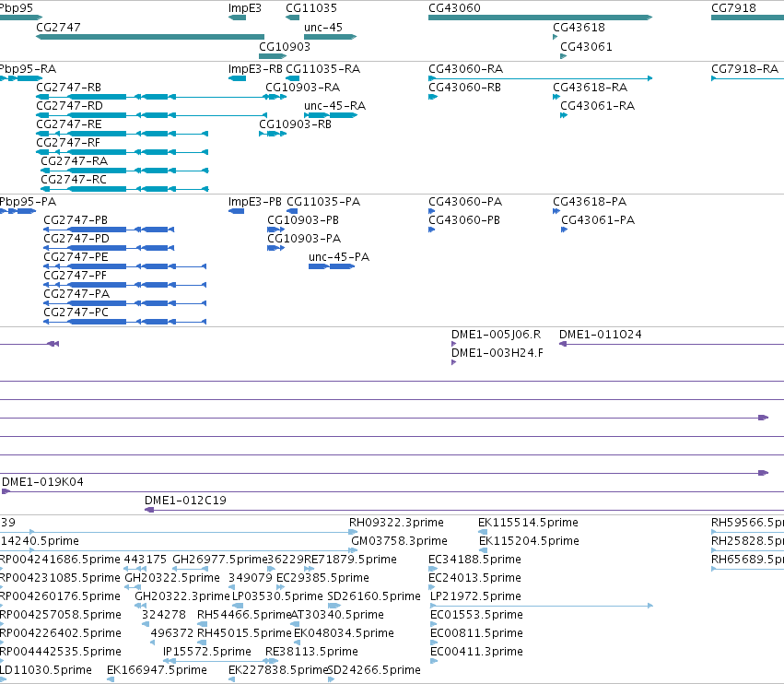Select EST EC00411.3prime
The width and height of the screenshot is (784, 684).
[x=476, y=652]
